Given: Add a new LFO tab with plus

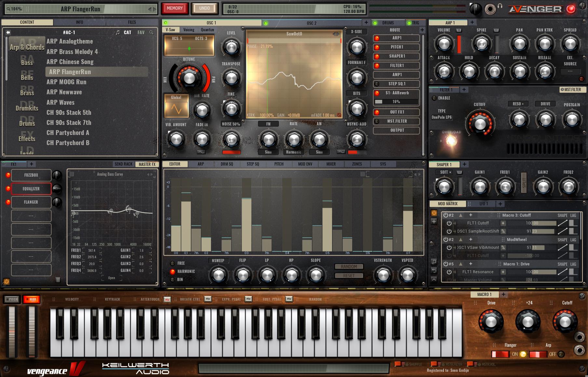Looking at the screenshot, I should (x=500, y=204).
